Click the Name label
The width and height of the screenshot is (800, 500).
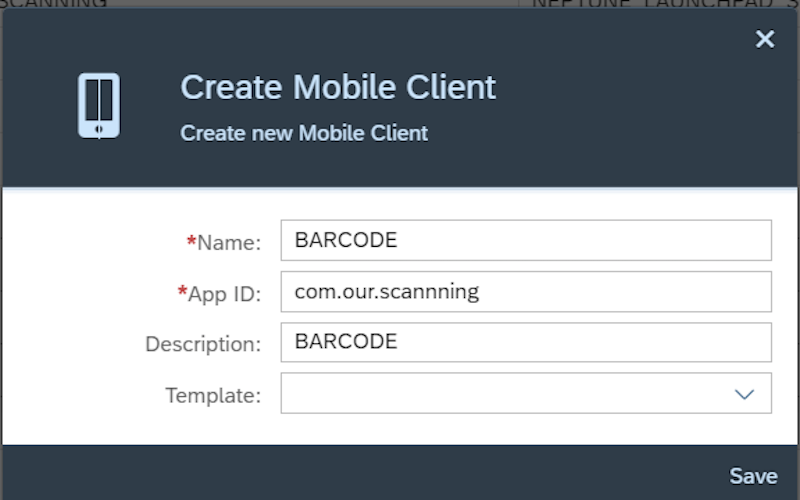pyautogui.click(x=224, y=242)
